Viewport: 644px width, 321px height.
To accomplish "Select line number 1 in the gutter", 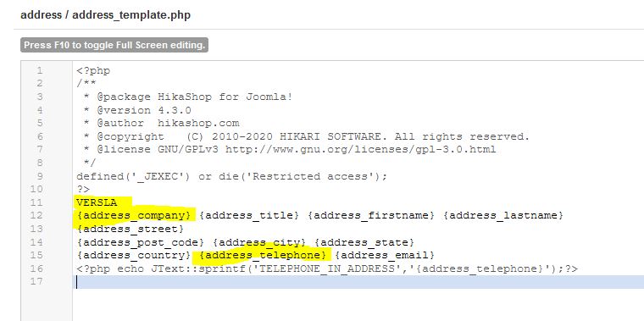I will tap(40, 70).
